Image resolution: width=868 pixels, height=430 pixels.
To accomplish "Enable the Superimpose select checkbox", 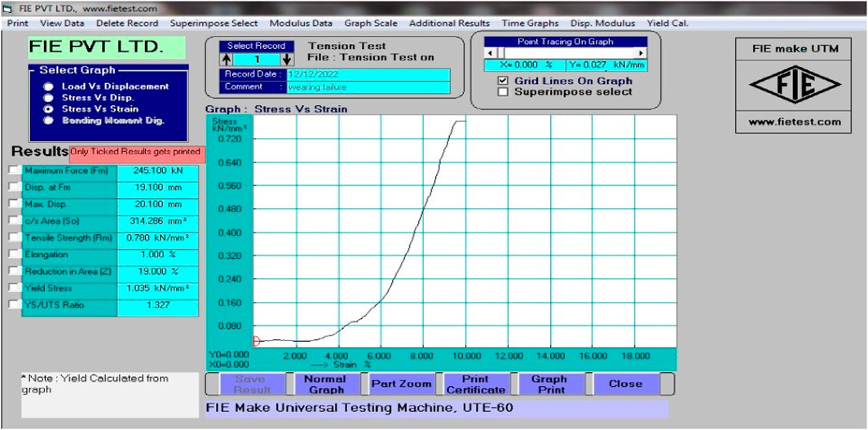I will (x=503, y=92).
